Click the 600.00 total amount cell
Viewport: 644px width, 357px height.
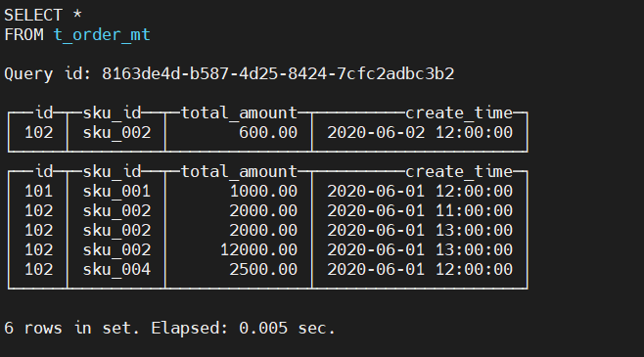tap(268, 133)
